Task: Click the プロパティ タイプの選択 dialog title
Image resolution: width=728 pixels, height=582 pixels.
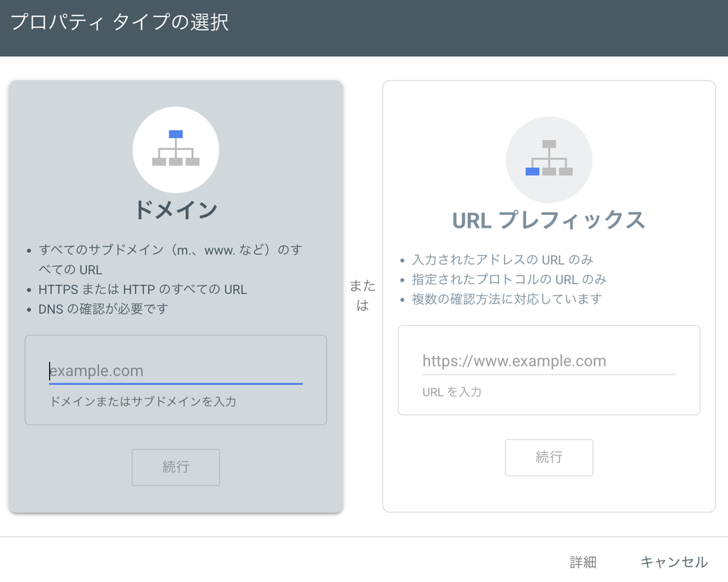Action: click(x=119, y=22)
